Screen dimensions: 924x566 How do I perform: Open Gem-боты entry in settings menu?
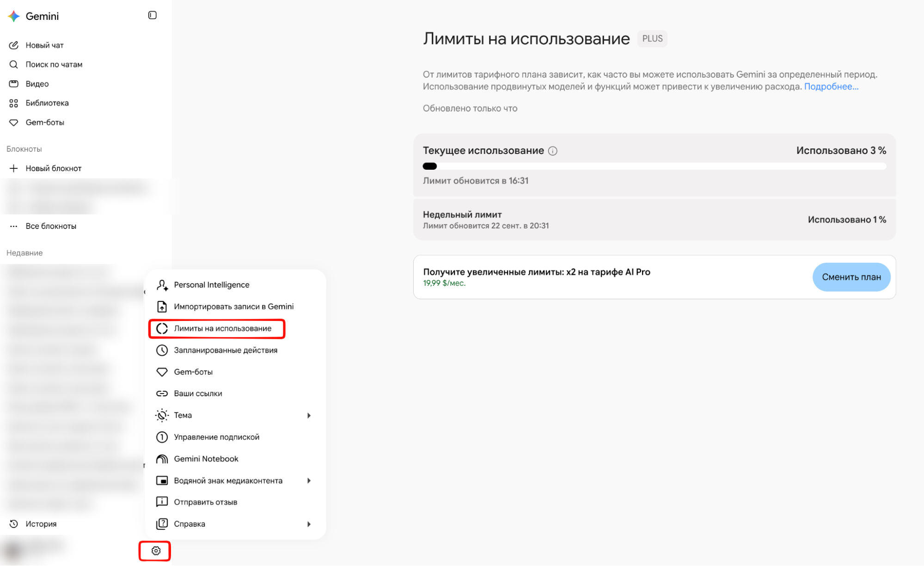pos(235,372)
